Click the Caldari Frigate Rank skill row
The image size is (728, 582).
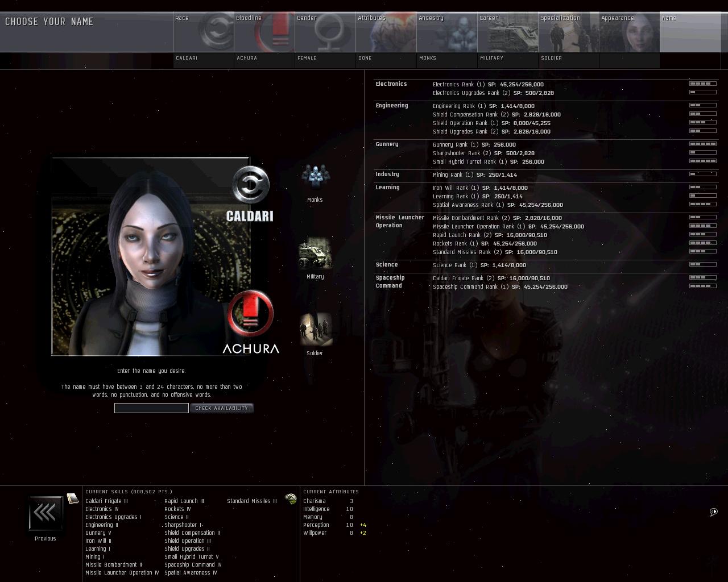(x=491, y=278)
